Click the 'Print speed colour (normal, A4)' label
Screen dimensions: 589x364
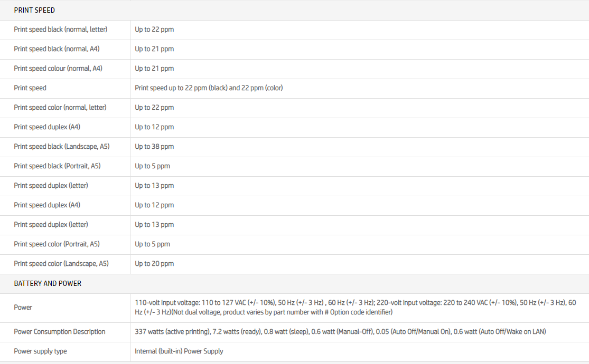(58, 69)
